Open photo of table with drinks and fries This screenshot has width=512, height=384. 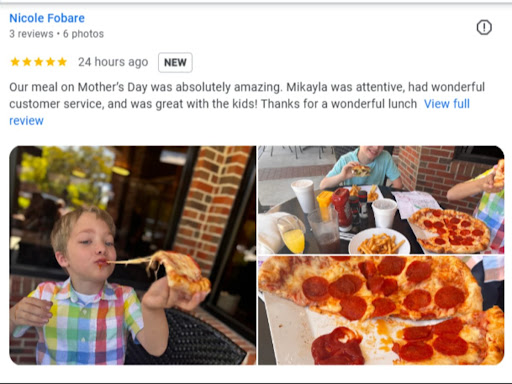click(x=381, y=200)
